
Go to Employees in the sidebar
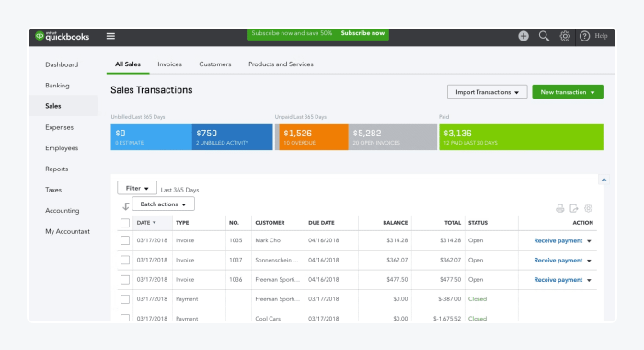(x=62, y=148)
